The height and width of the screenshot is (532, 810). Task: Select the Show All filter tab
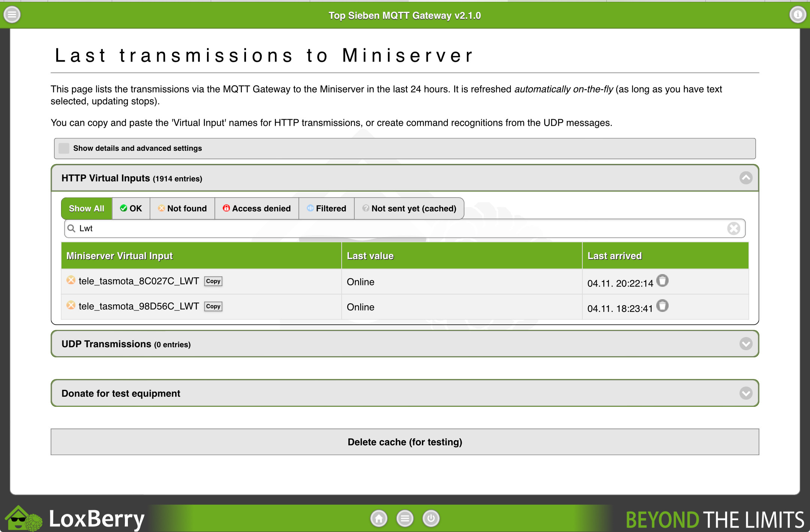coord(87,208)
